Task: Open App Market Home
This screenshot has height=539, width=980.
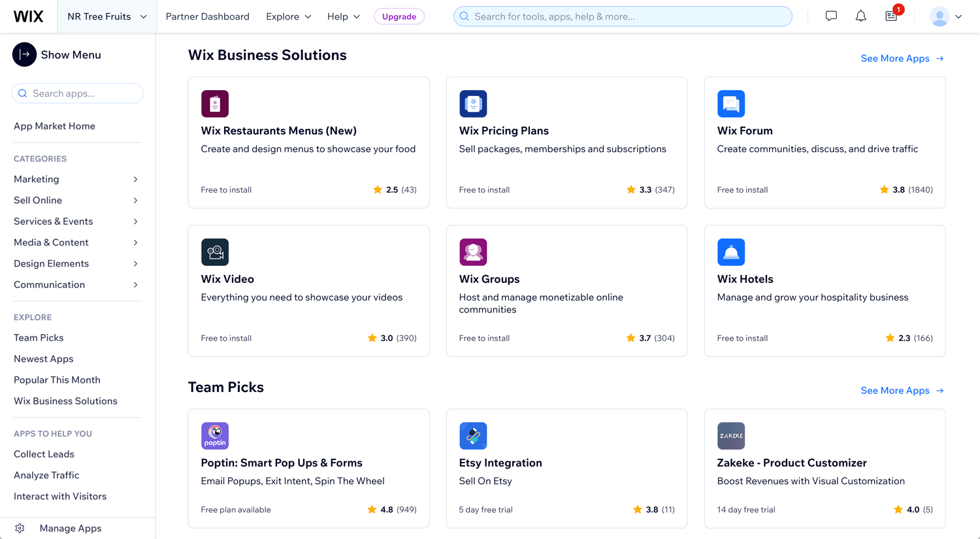Action: pos(54,126)
